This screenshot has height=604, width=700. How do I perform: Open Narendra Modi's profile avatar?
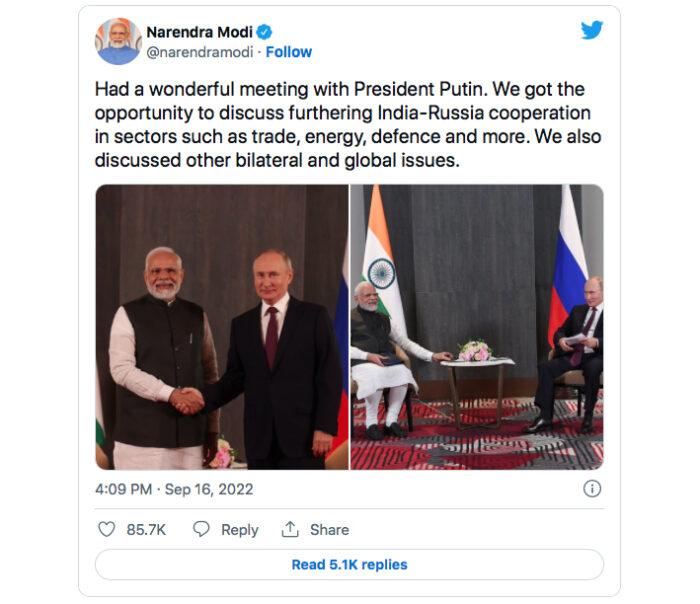pyautogui.click(x=118, y=41)
